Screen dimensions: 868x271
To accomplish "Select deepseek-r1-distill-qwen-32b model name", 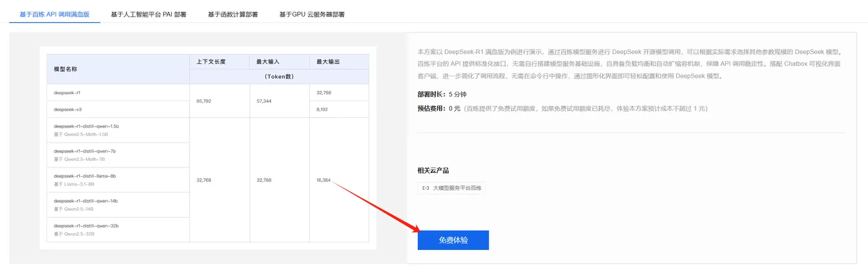I will (x=86, y=226).
